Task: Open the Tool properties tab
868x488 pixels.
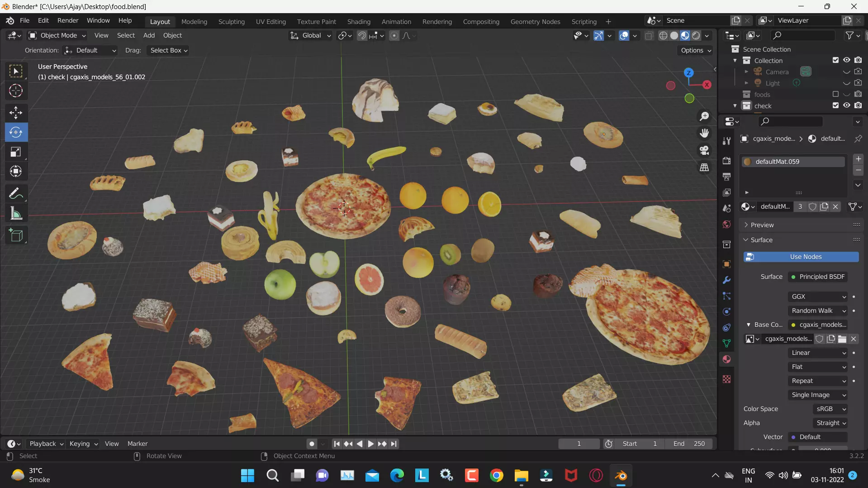Action: click(x=726, y=141)
